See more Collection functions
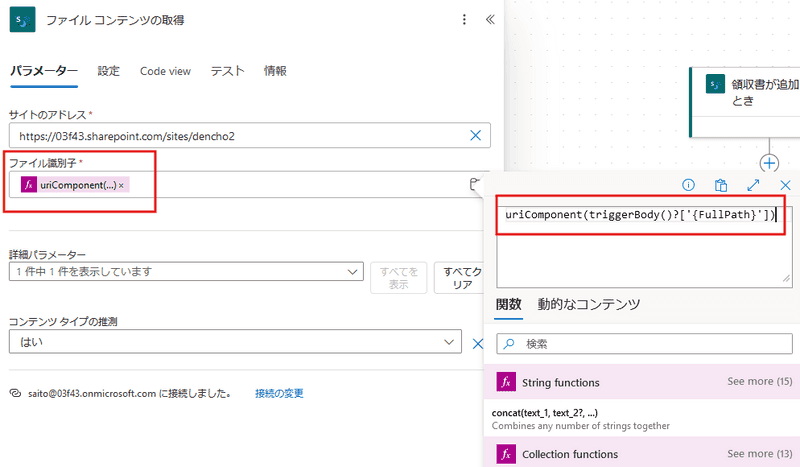Screen dimensions: 800x467 [759, 454]
